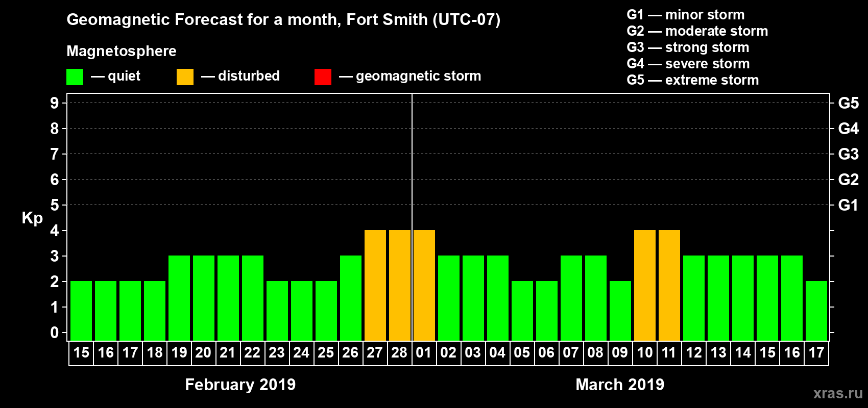
Task: Select the March 05 green bar
Action: coord(522,311)
